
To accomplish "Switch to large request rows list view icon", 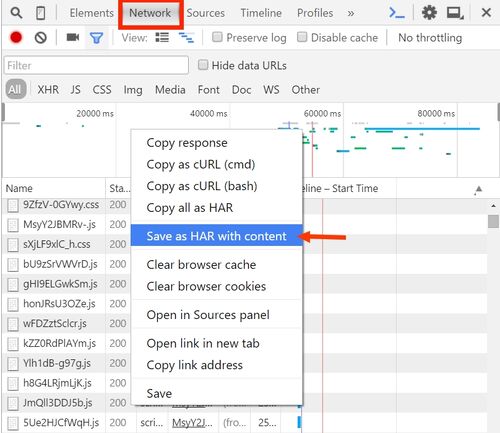I will (162, 37).
